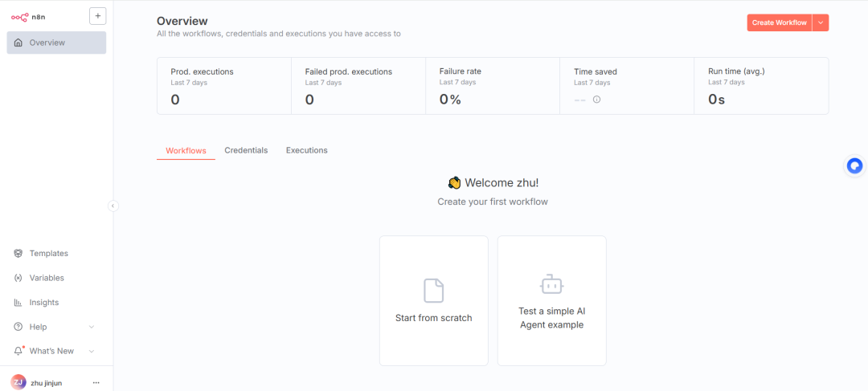Open Test a simple AI Agent example
This screenshot has height=391, width=868.
(551, 300)
